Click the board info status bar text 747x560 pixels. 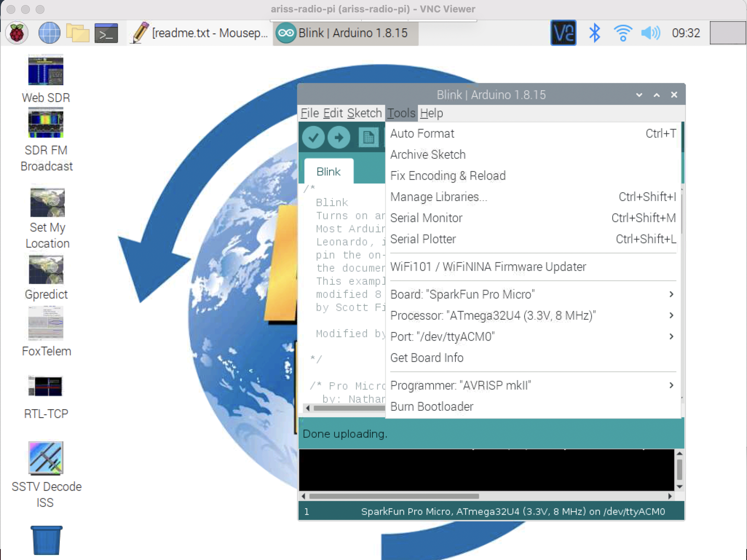513,512
